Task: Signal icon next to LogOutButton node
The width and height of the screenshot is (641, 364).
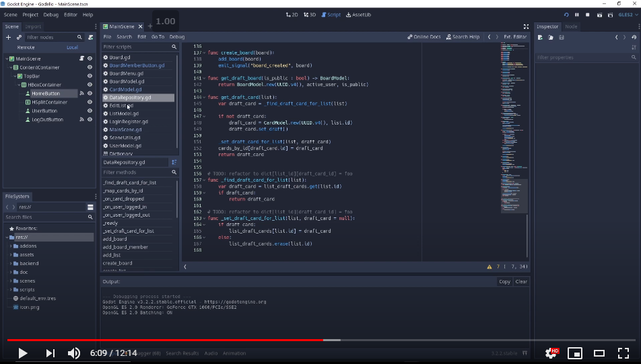Action: (x=81, y=119)
